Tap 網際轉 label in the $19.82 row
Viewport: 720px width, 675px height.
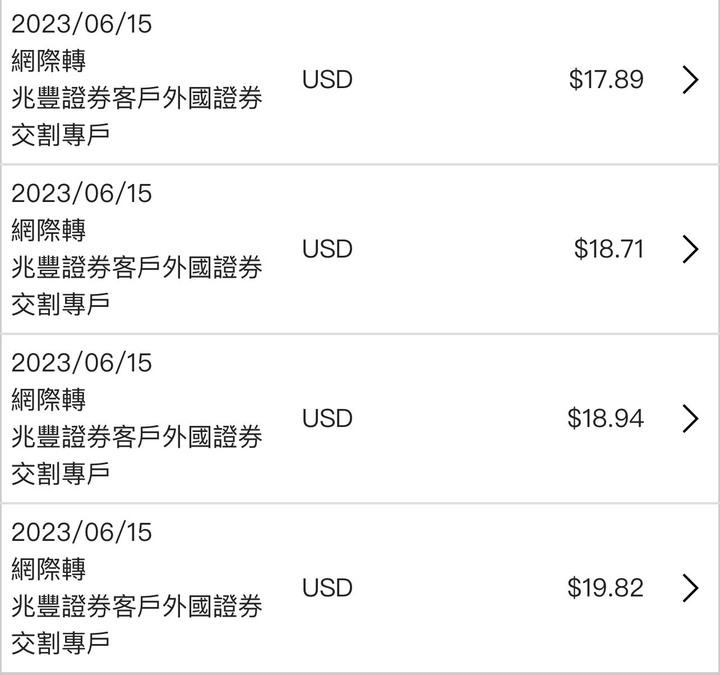[48, 569]
